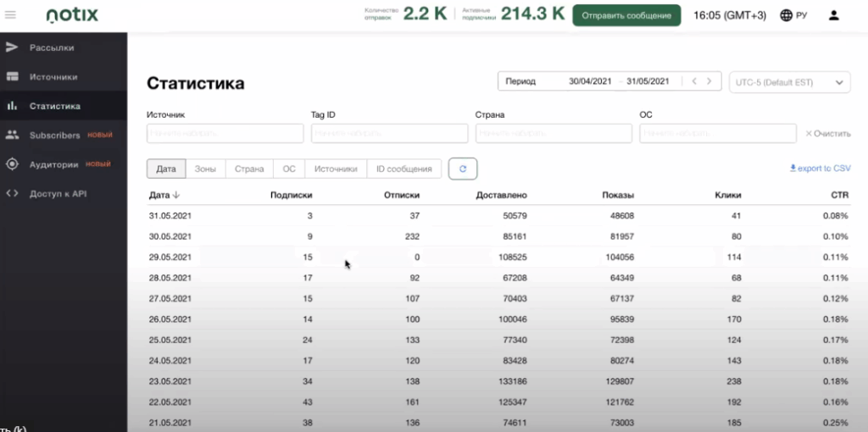
Task: Click the Очистить filters link
Action: click(x=828, y=133)
